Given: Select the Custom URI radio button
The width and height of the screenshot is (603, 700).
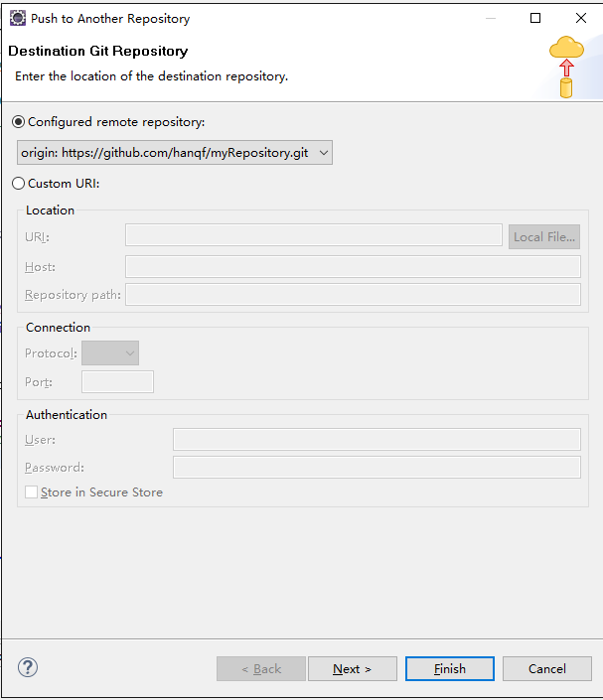Looking at the screenshot, I should click(x=18, y=184).
